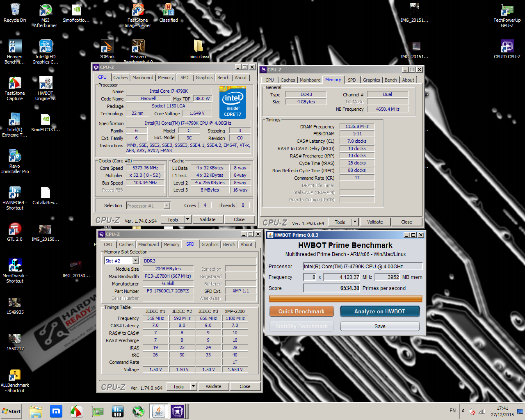
Task: Expand Tools arrow in SPD-tab CPU-Z window
Action: (x=193, y=386)
